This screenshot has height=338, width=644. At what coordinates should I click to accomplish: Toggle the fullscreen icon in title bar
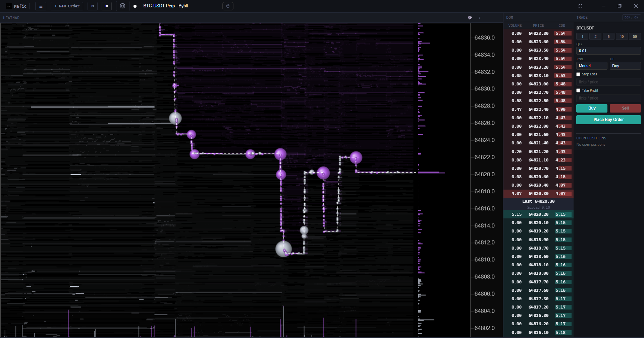click(x=580, y=6)
